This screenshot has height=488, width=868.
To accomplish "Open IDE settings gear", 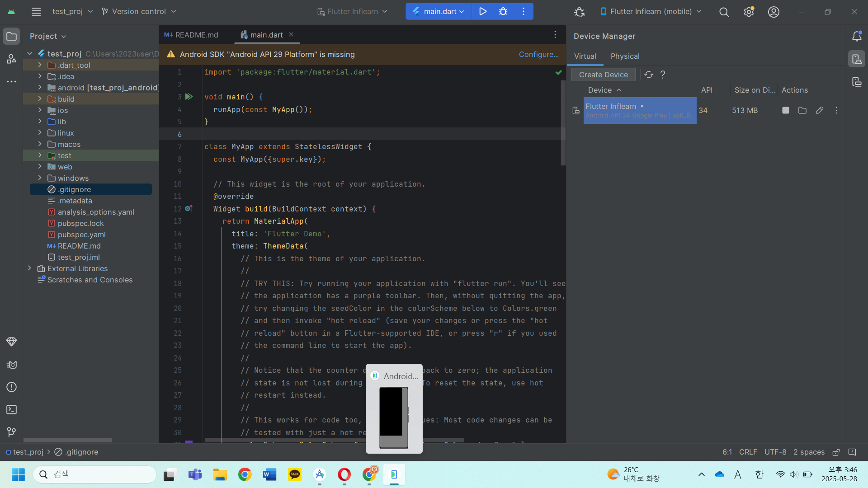I will tap(749, 12).
